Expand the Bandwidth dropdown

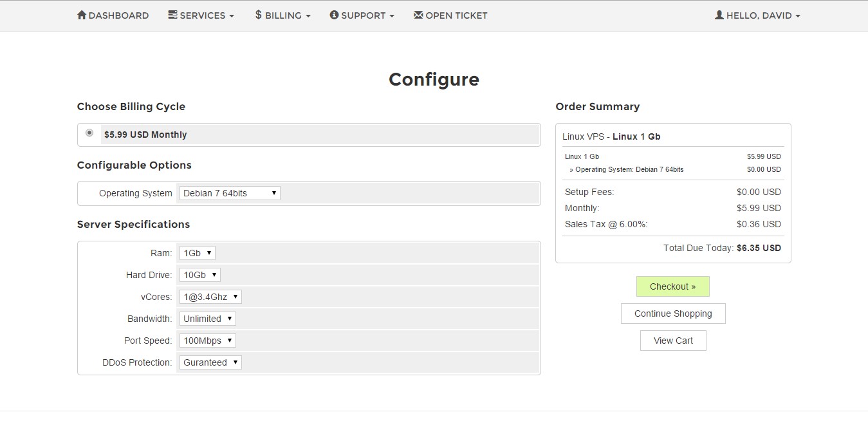[208, 319]
